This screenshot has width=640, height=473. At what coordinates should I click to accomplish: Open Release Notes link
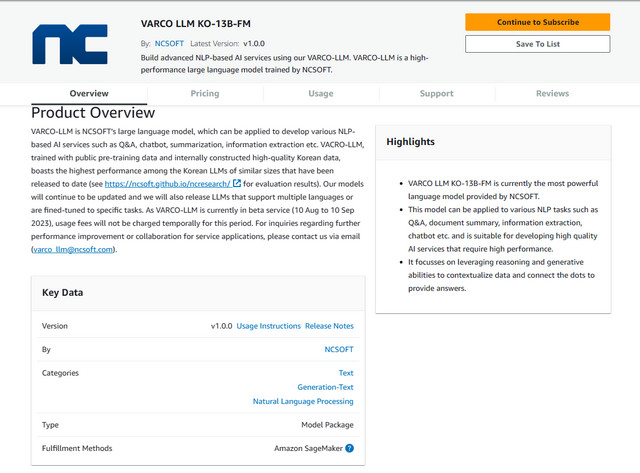329,326
